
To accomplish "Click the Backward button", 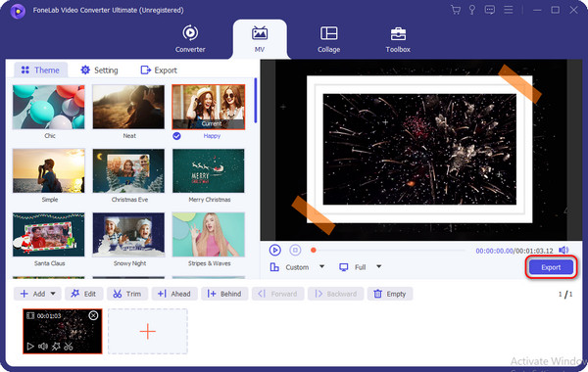I will [335, 294].
